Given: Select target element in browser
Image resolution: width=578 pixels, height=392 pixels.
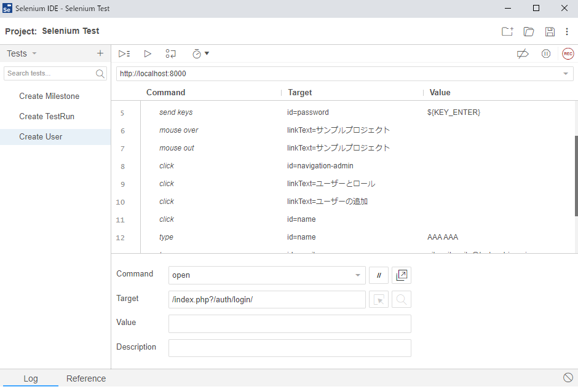Looking at the screenshot, I should pos(379,299).
